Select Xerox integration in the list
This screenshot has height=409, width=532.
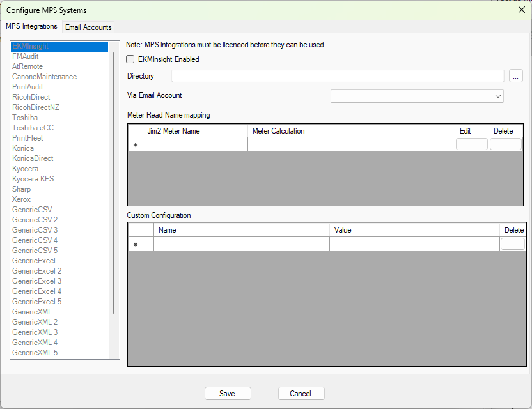point(21,199)
